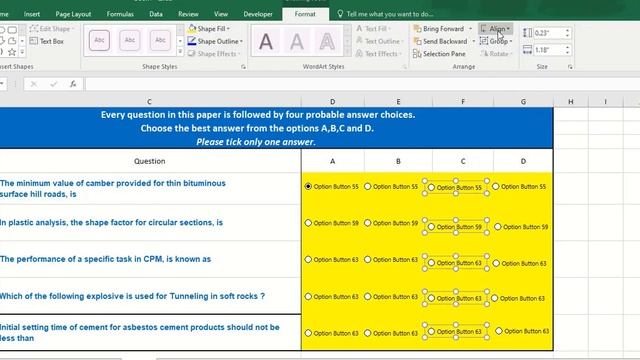
Task: Expand the shape styles gallery
Action: (180, 52)
